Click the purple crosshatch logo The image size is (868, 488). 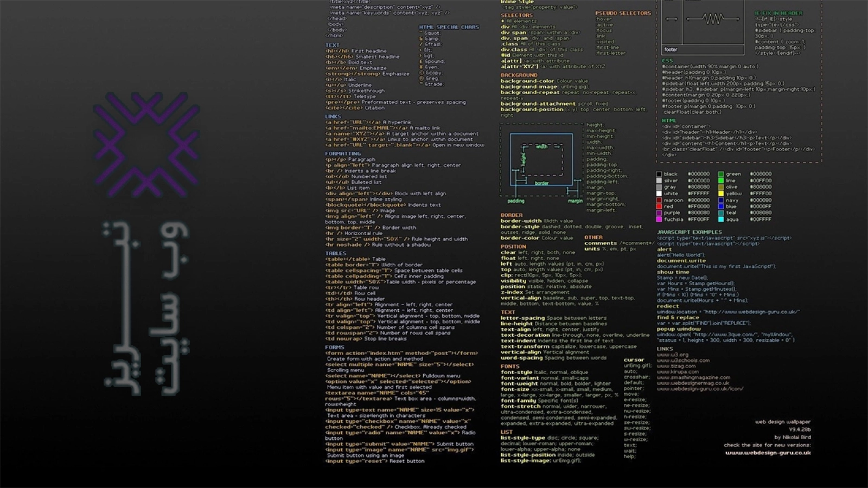[x=146, y=145]
